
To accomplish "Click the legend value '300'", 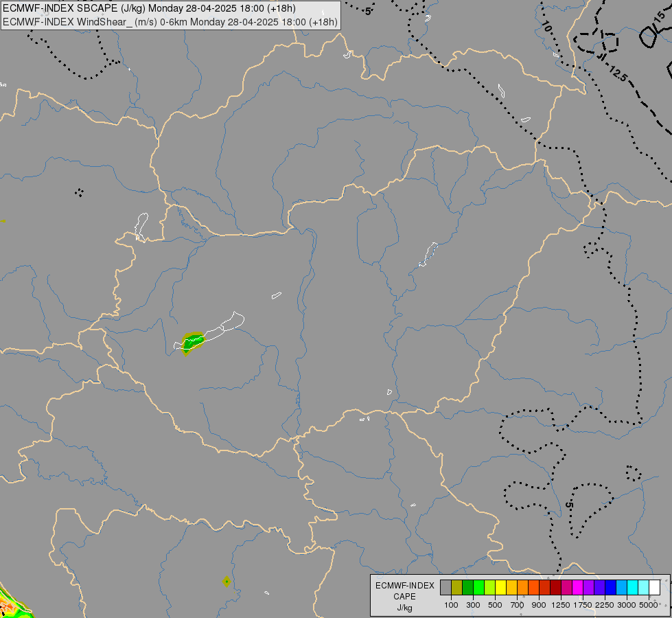I will tap(473, 605).
